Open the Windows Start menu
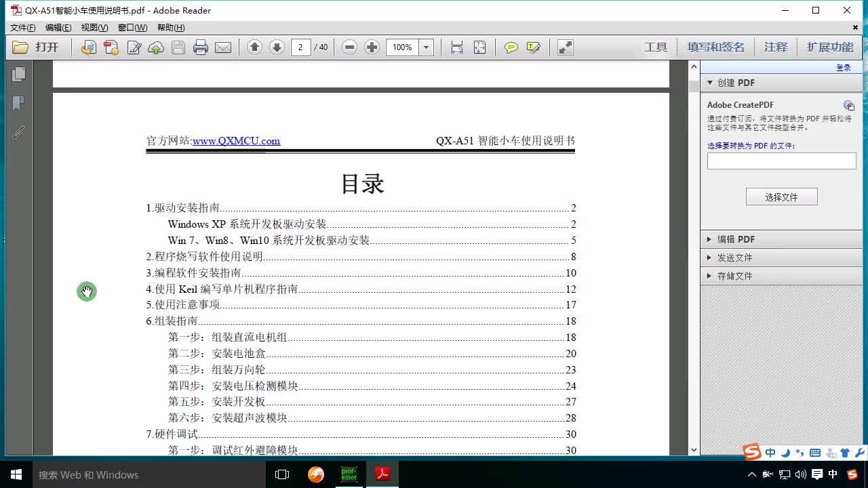868x488 pixels. pyautogui.click(x=16, y=474)
